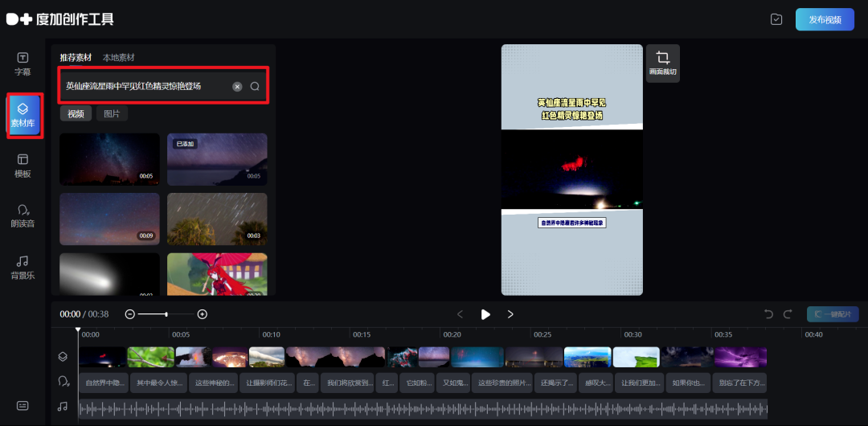Click the video preview canvas

pos(572,170)
